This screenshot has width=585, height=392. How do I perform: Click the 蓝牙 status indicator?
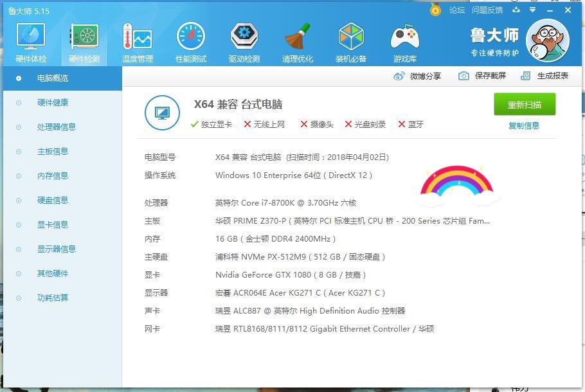pos(410,124)
